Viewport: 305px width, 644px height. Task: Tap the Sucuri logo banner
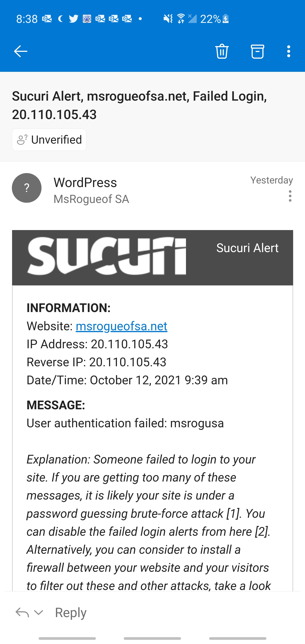coord(107,256)
